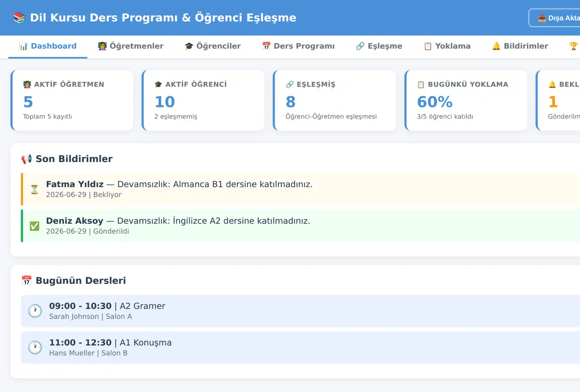
Task: Click the Bugünkü Yoklama clipboard icon
Action: (420, 85)
